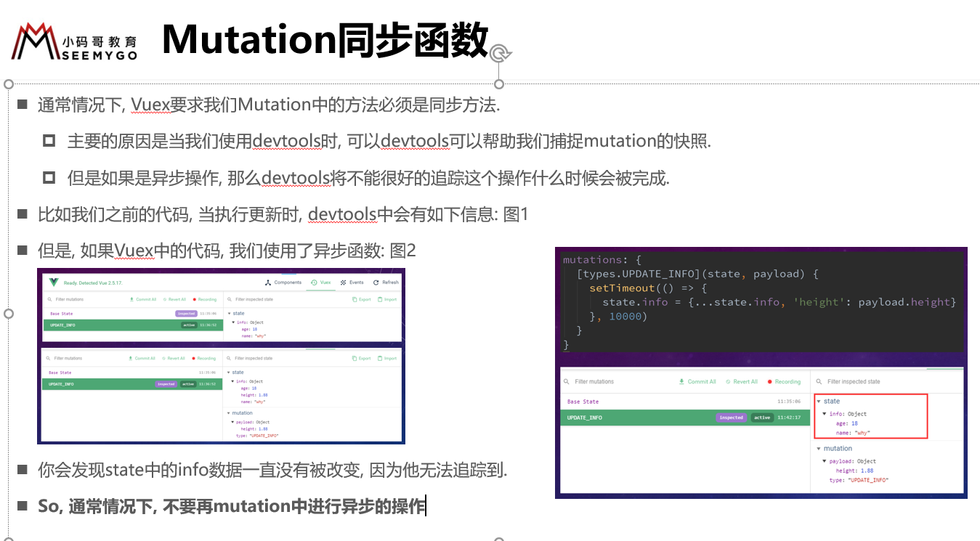980x541 pixels.
Task: Click Revert All in the 11:42:17 devtools screenshot
Action: (741, 381)
